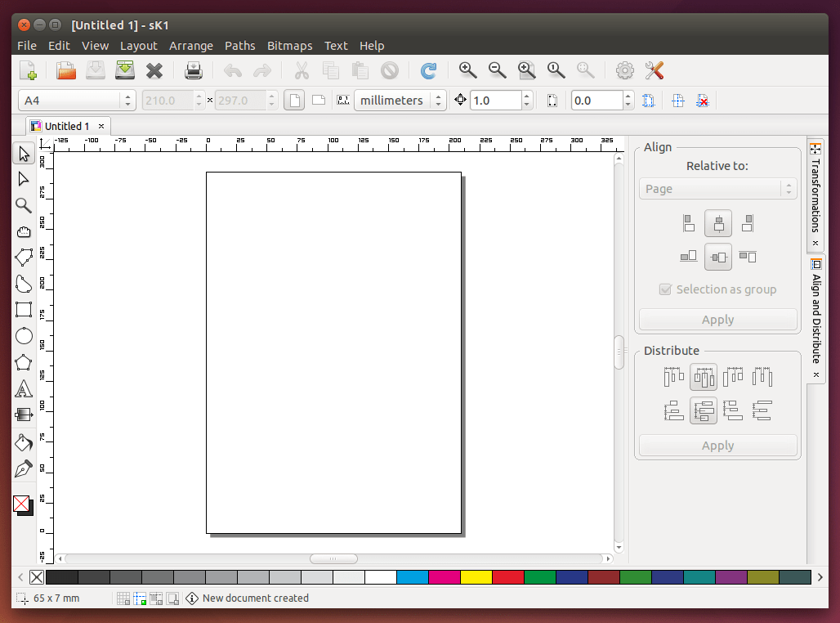Open the Bitmaps menu
Screen dimensions: 840x623
289,46
